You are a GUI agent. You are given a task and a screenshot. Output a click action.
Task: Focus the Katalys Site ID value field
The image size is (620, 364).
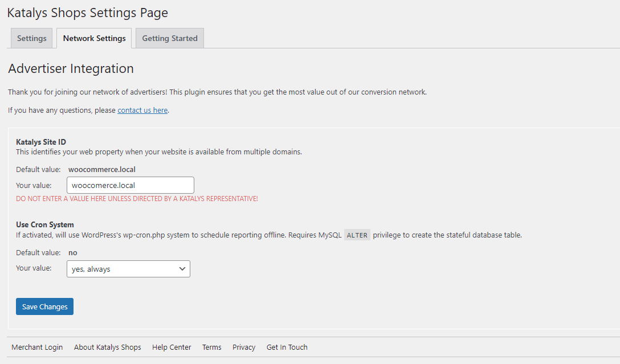pyautogui.click(x=130, y=185)
